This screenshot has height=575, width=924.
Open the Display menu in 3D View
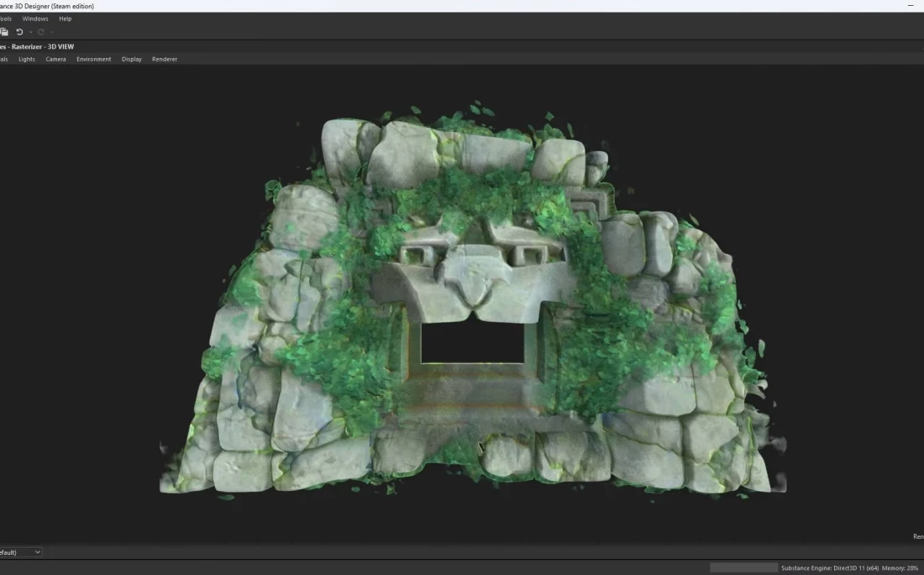[x=131, y=59]
